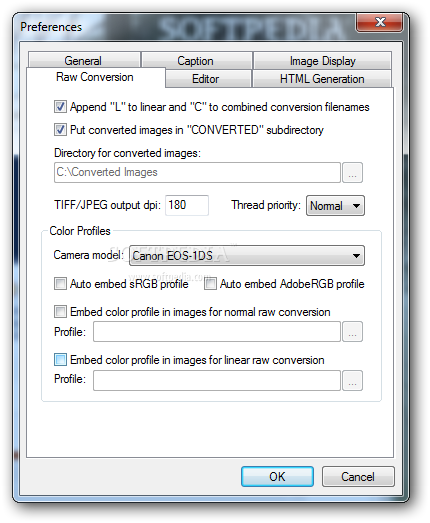Browse for converted images directory

pos(353,172)
